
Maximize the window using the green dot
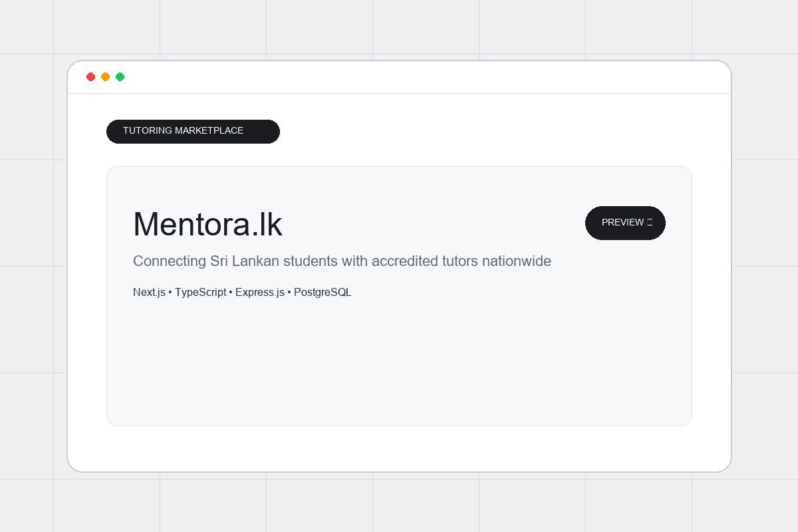coord(120,77)
